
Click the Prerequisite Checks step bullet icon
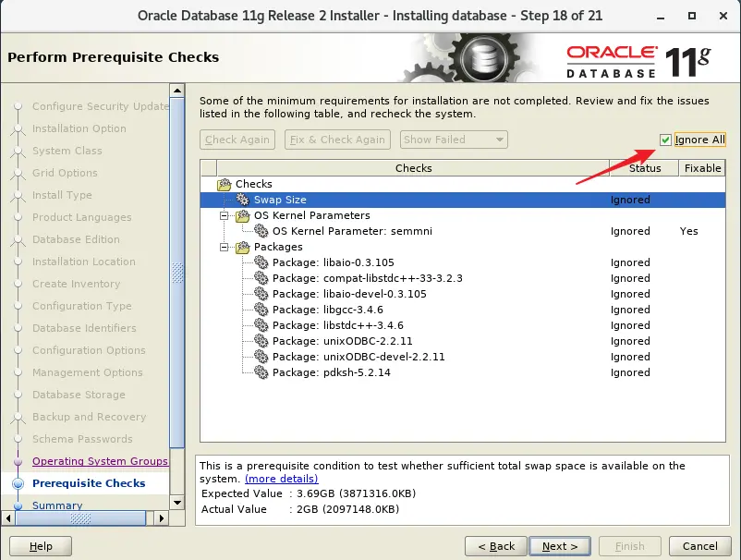18,483
